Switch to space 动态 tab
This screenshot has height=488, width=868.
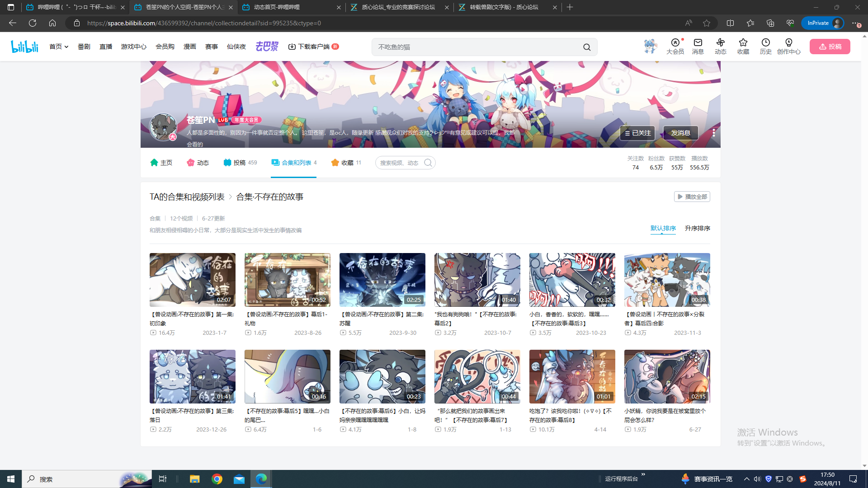(198, 163)
